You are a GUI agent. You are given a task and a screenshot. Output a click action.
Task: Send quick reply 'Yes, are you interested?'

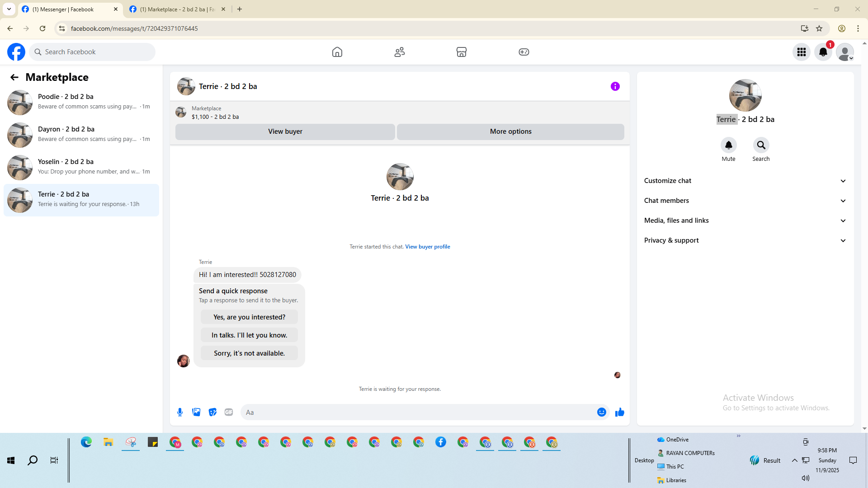pos(250,317)
